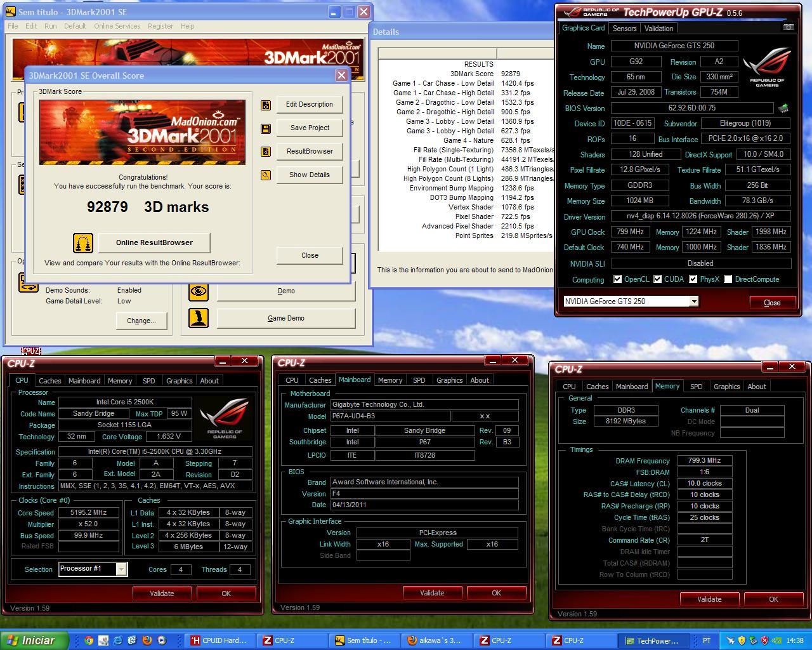Open the Help menu in 3DMark2001
The height and width of the screenshot is (650, 812).
pyautogui.click(x=187, y=26)
